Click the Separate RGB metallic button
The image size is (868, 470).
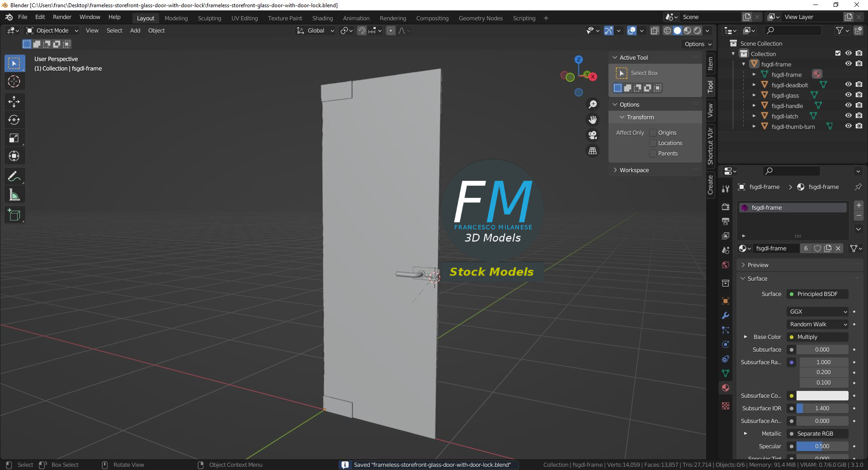pyautogui.click(x=818, y=433)
